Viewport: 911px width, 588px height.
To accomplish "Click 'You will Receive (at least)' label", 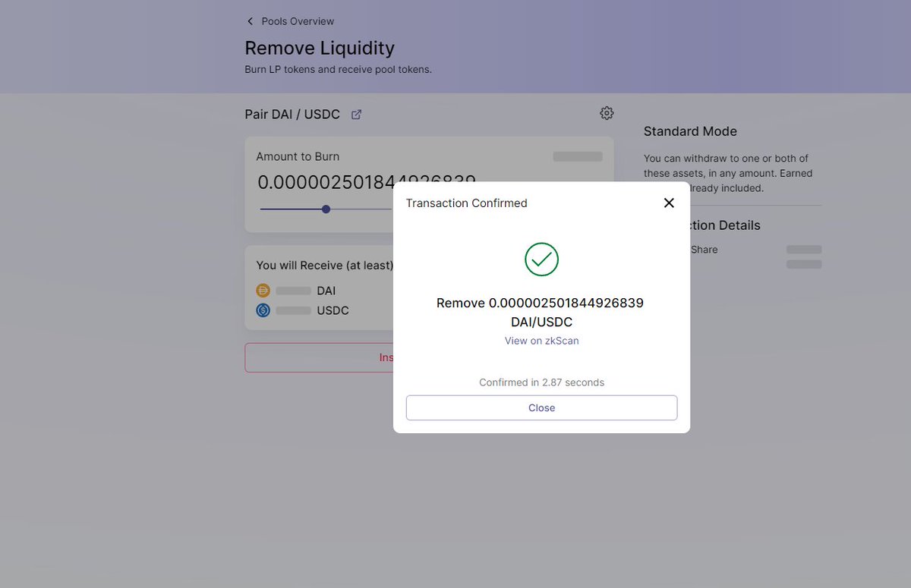I will click(325, 265).
